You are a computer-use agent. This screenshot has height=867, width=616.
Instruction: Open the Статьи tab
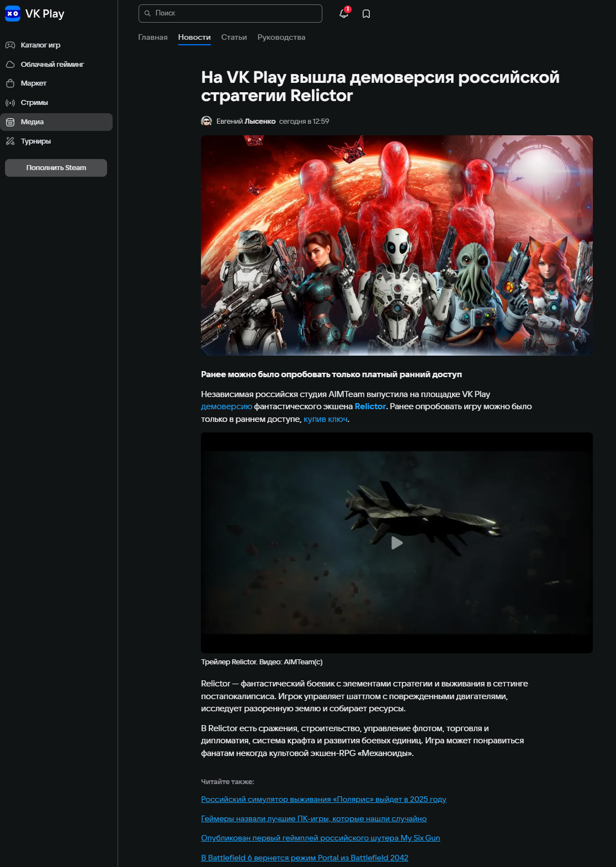point(234,38)
